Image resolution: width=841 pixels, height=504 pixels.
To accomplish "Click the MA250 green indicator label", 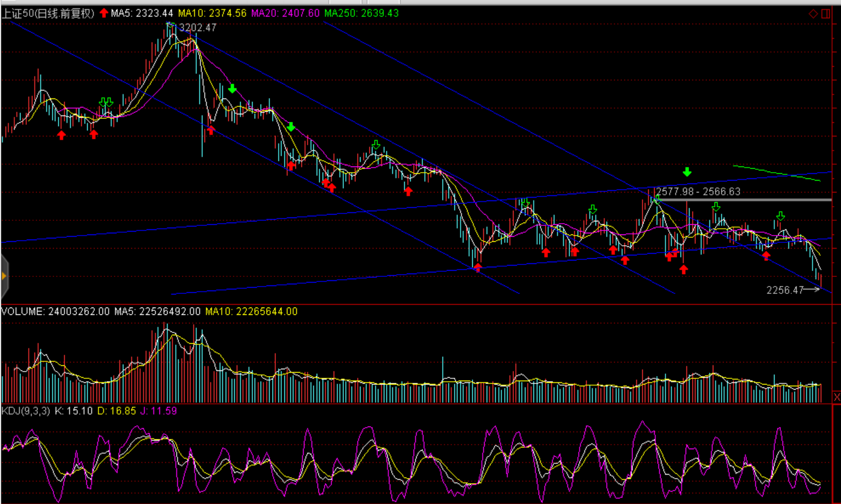I will pyautogui.click(x=361, y=13).
